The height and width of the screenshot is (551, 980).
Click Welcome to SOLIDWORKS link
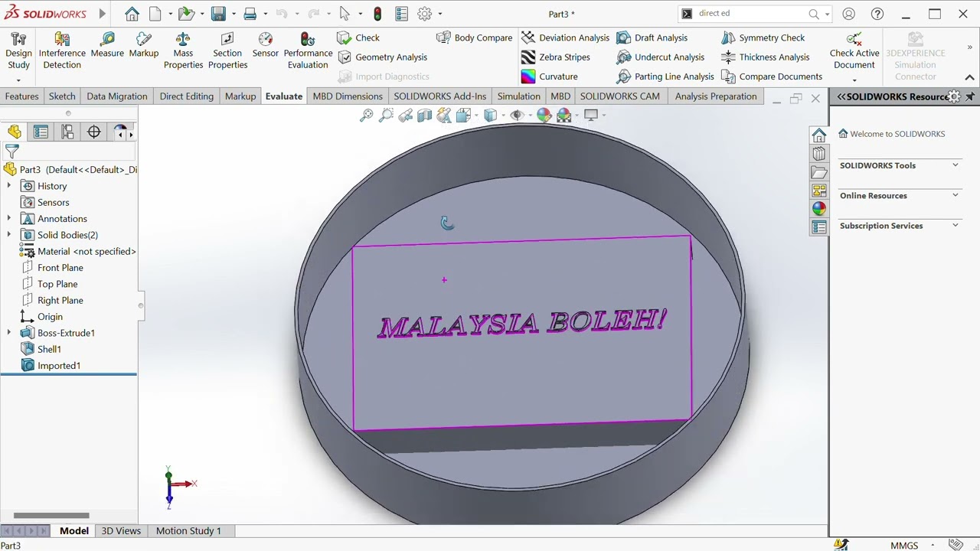click(x=897, y=134)
